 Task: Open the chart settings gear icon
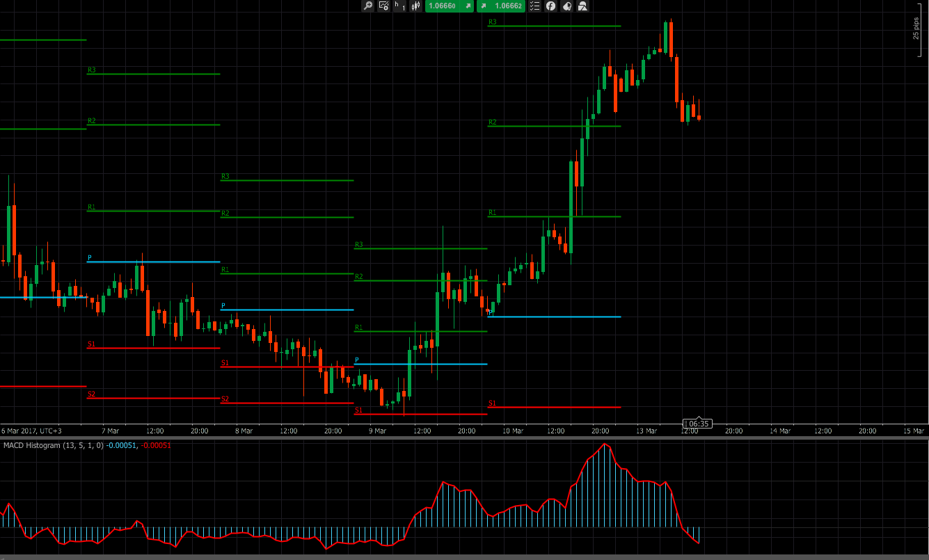tap(383, 6)
